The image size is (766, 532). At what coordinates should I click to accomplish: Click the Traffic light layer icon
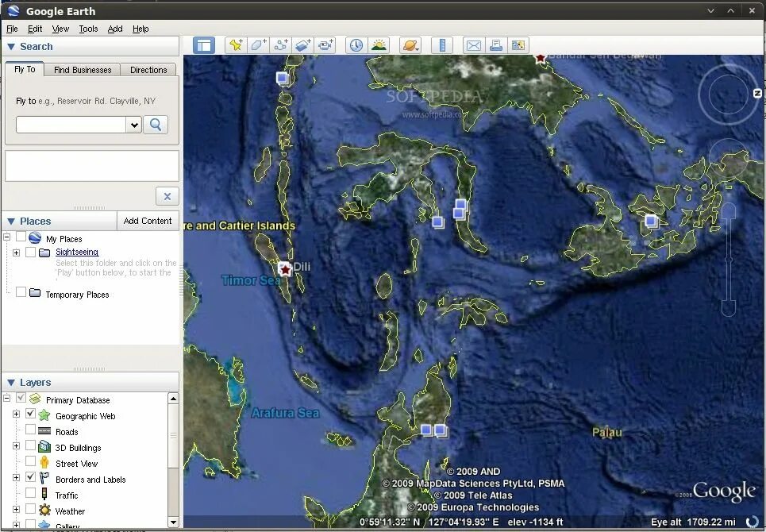coord(44,494)
